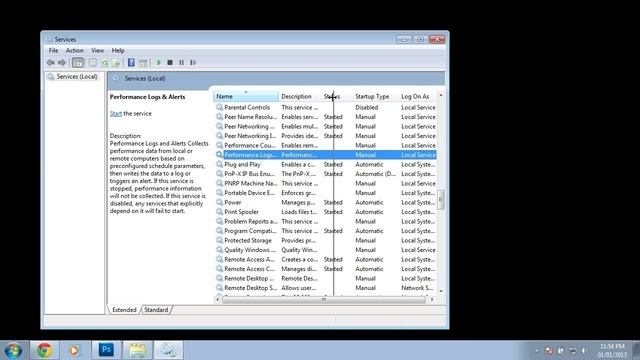Screen dimensions: 640x360
Task: Click the gear icon beside Power service
Action: click(x=220, y=202)
